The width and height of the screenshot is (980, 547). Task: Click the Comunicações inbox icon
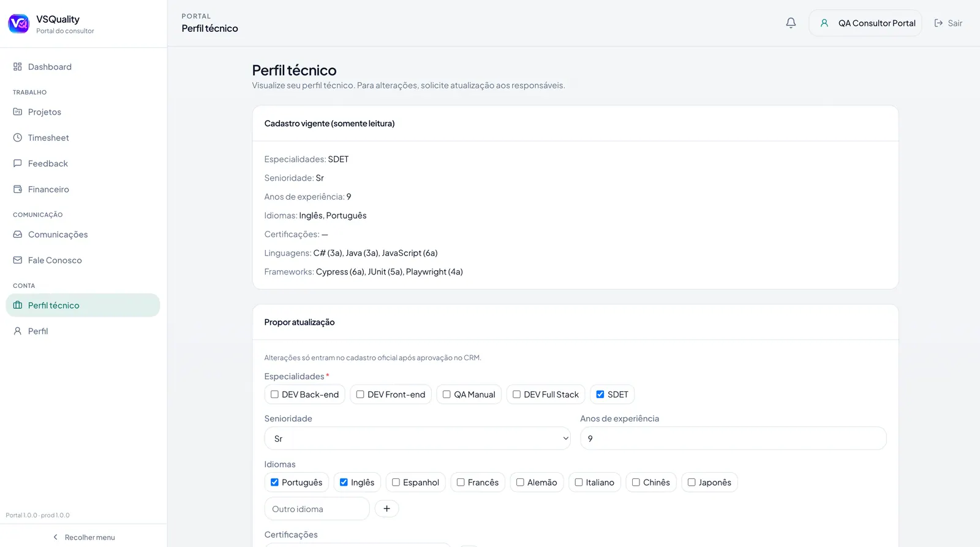tap(18, 235)
